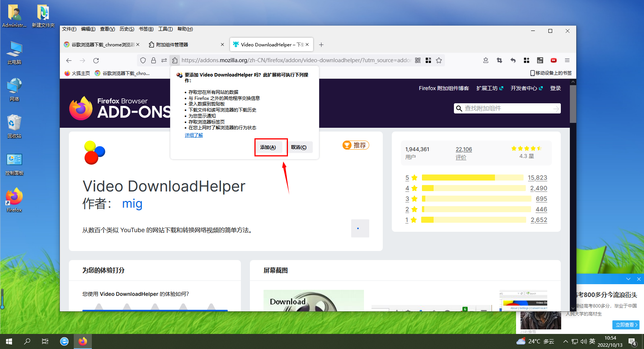The height and width of the screenshot is (349, 644).
Task: Click the 推荐 recommended badge
Action: click(x=356, y=145)
